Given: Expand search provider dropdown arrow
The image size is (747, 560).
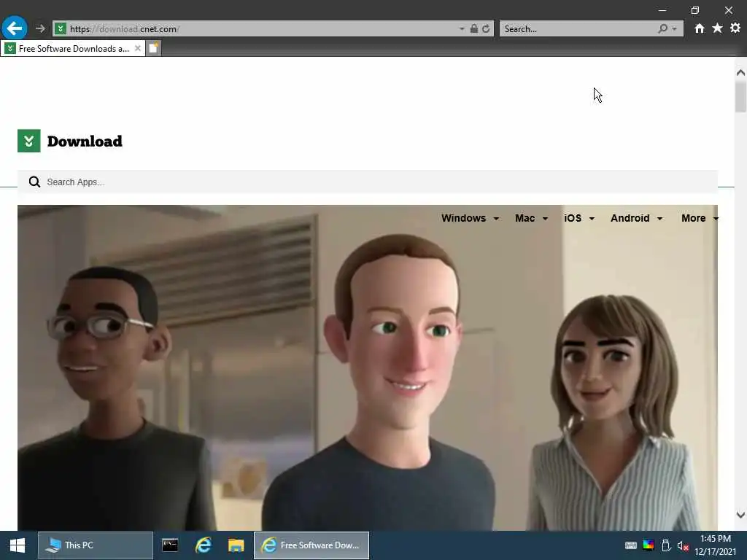Looking at the screenshot, I should [675, 29].
